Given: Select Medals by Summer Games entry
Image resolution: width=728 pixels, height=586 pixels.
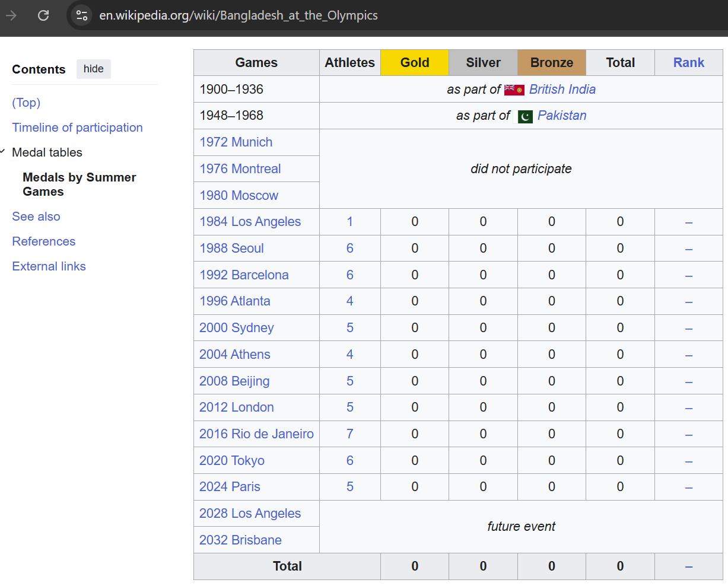Looking at the screenshot, I should (x=80, y=184).
